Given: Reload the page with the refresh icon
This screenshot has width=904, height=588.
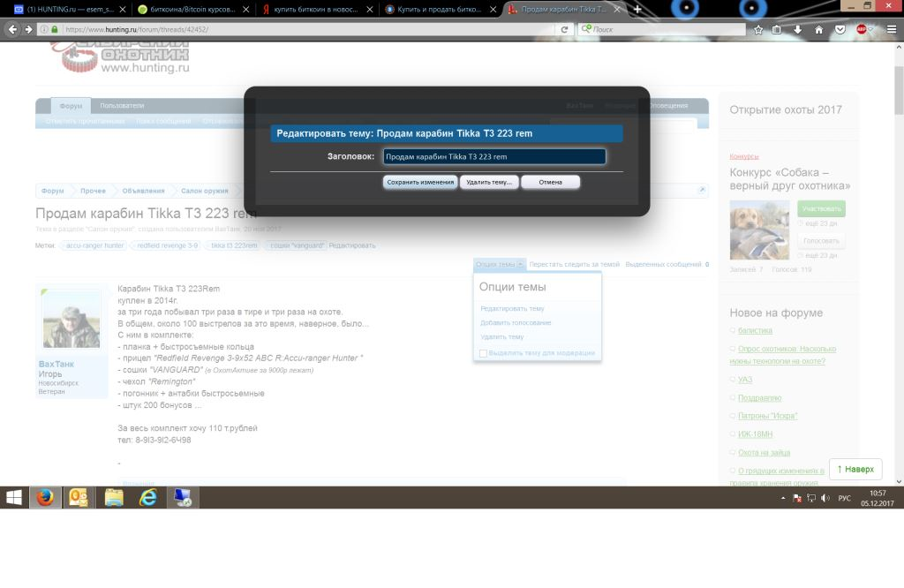Looking at the screenshot, I should coord(565,29).
